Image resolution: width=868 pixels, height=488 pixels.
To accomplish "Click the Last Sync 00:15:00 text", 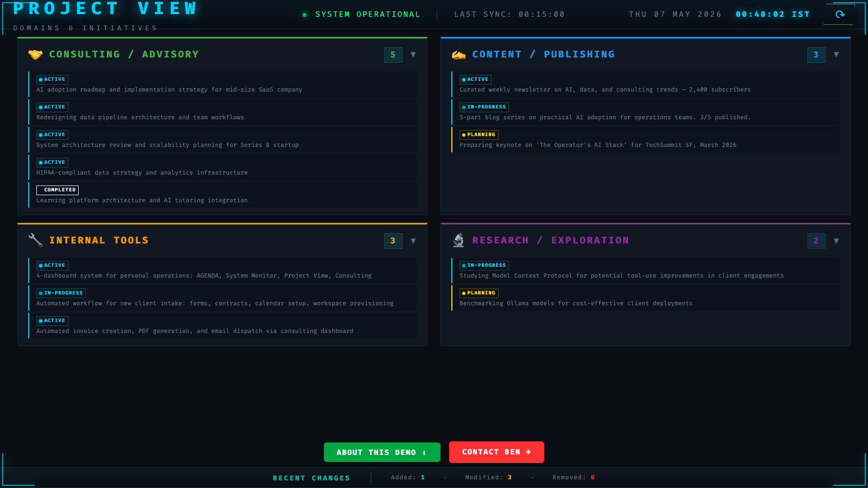I will (x=509, y=15).
